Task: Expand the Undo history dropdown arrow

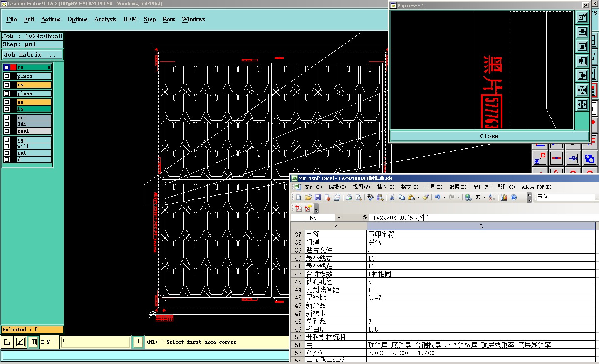Action: point(444,198)
